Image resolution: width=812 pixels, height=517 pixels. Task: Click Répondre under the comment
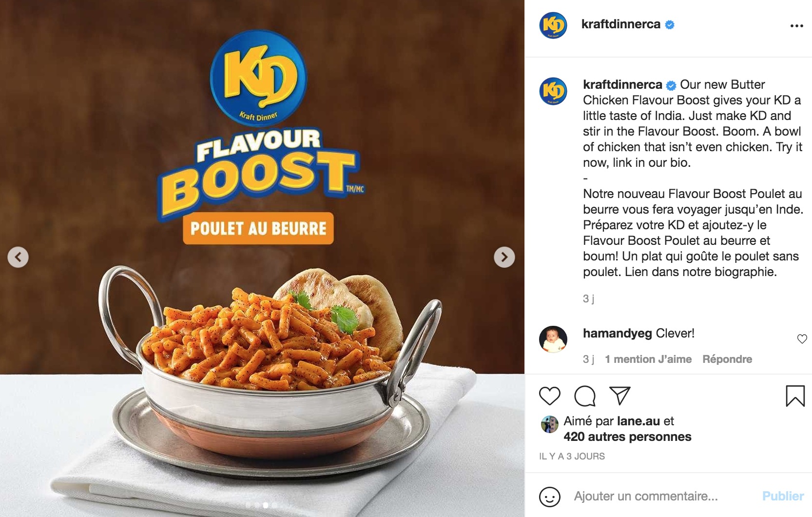727,359
